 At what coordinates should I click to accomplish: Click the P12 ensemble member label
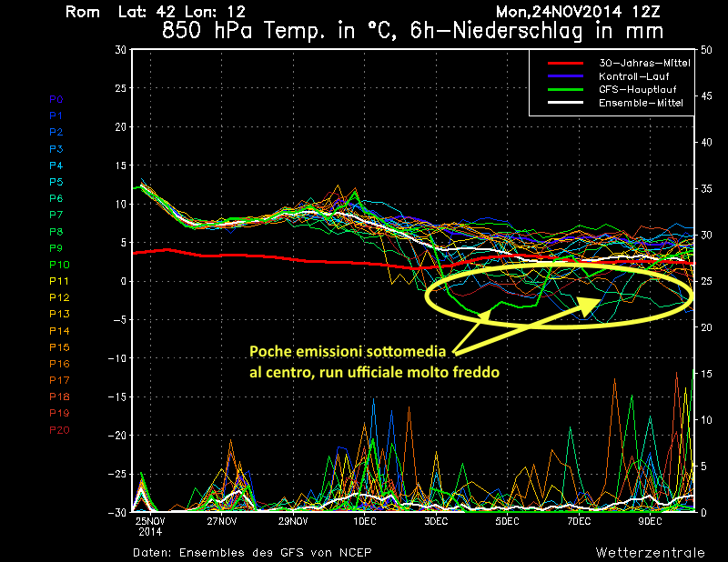59,297
